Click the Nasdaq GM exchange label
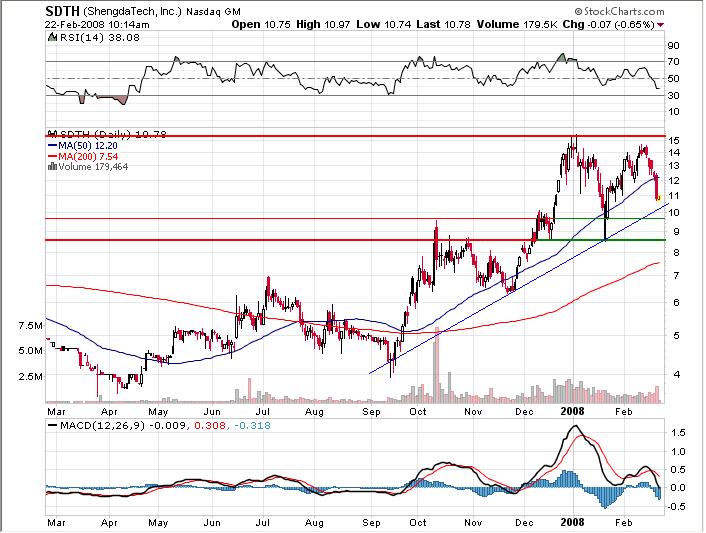 pos(213,12)
